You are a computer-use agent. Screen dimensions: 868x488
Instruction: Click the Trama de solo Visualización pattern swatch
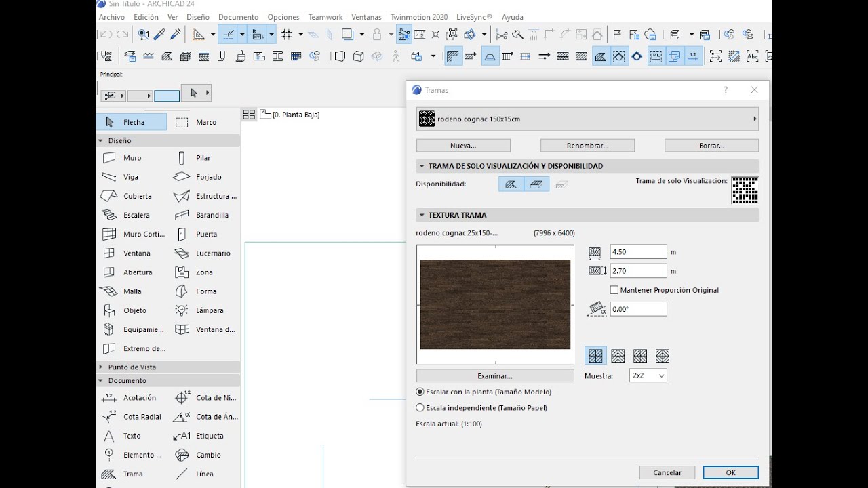coord(745,190)
